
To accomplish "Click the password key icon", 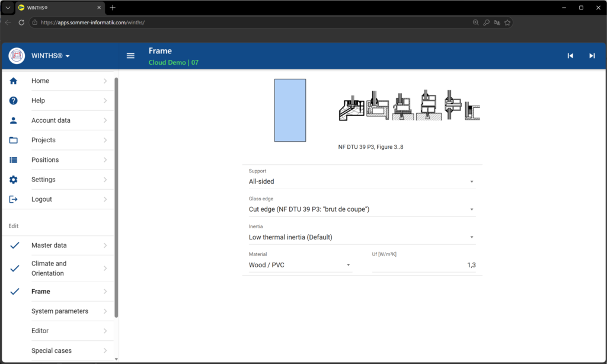I will pos(487,23).
